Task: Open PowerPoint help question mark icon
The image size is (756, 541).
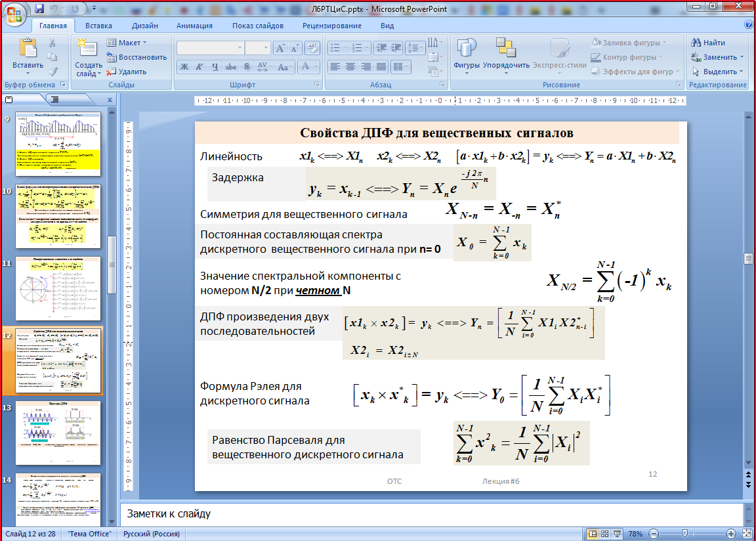Action: coord(749,25)
